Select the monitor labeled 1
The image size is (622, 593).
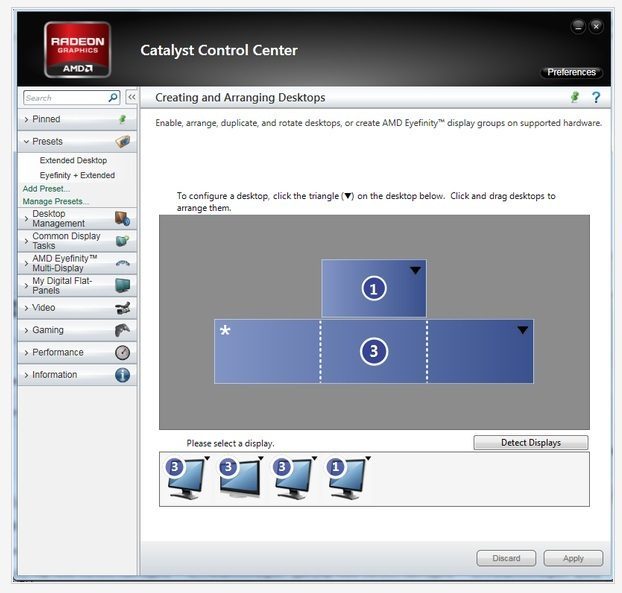click(x=347, y=478)
